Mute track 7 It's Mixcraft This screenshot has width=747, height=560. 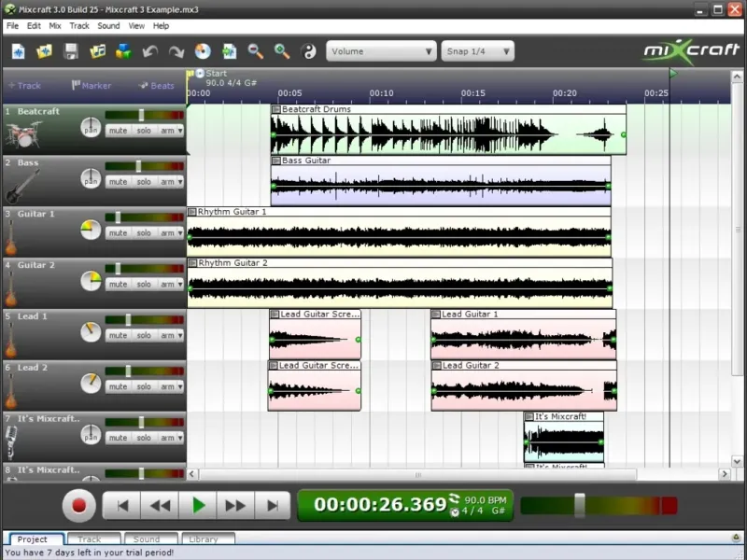pos(118,438)
